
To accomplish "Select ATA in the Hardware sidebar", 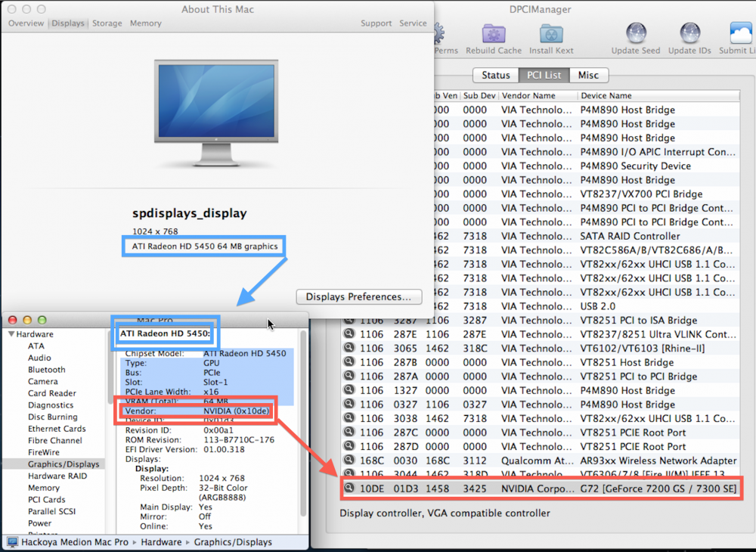I will (x=36, y=346).
